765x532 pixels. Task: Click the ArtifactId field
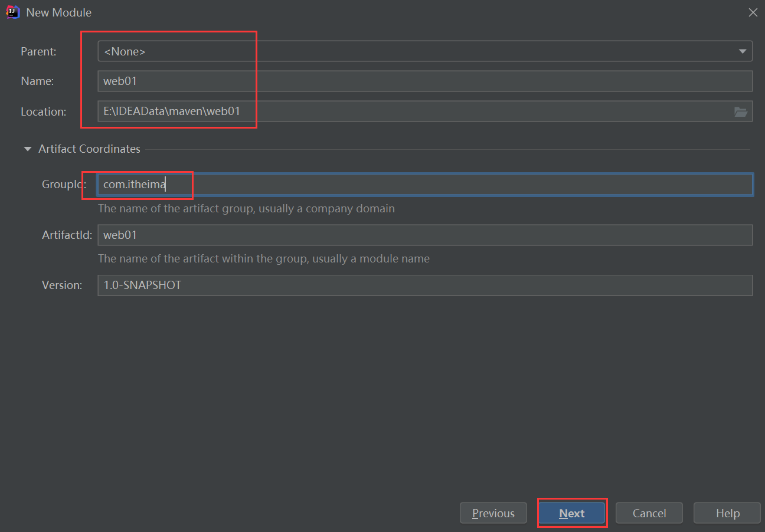[x=425, y=235]
